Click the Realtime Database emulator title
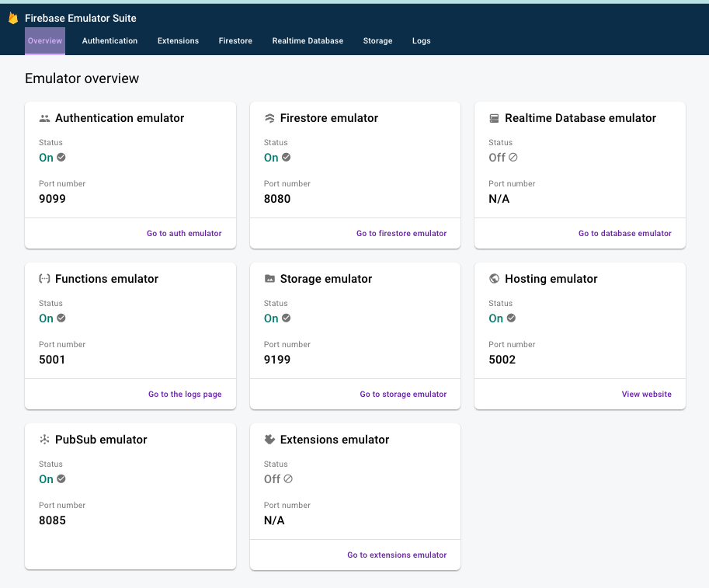The image size is (709, 588). (x=581, y=118)
